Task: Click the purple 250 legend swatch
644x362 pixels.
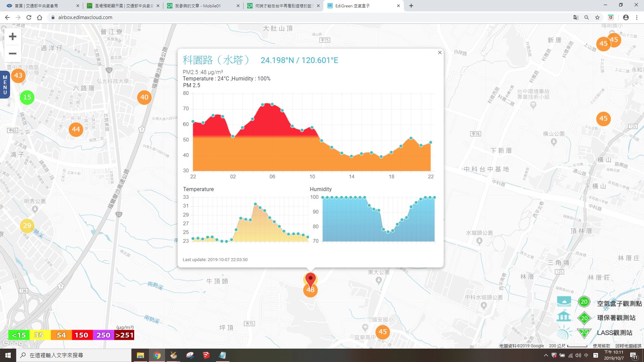Action: pyautogui.click(x=103, y=335)
